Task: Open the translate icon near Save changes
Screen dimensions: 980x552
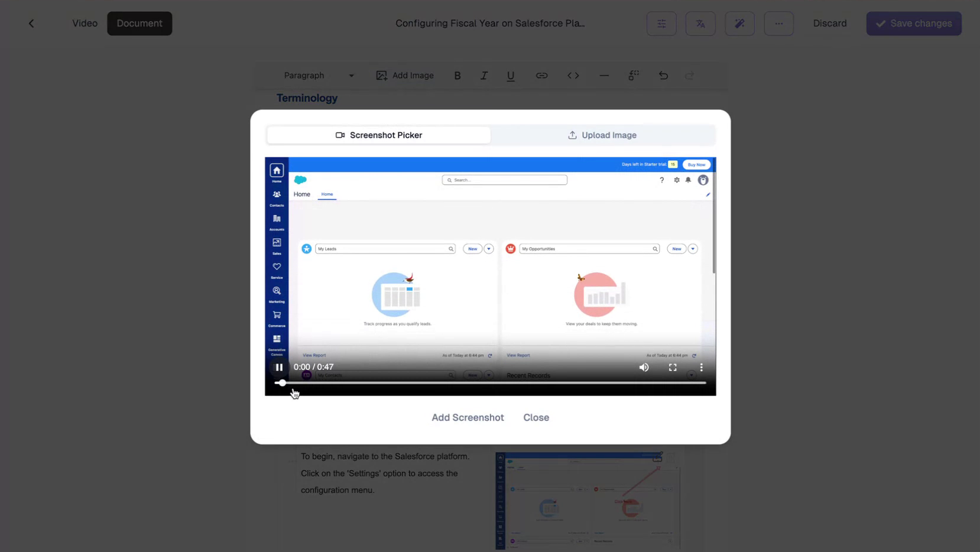Action: 700,24
